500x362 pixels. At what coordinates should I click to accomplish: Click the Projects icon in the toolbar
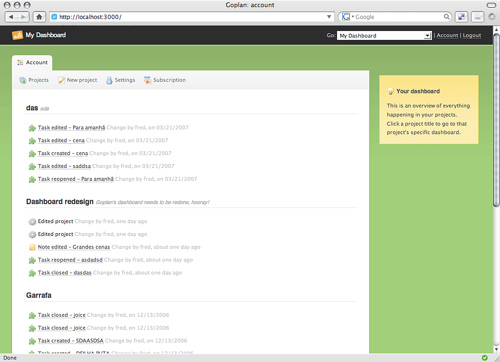pyautogui.click(x=23, y=80)
